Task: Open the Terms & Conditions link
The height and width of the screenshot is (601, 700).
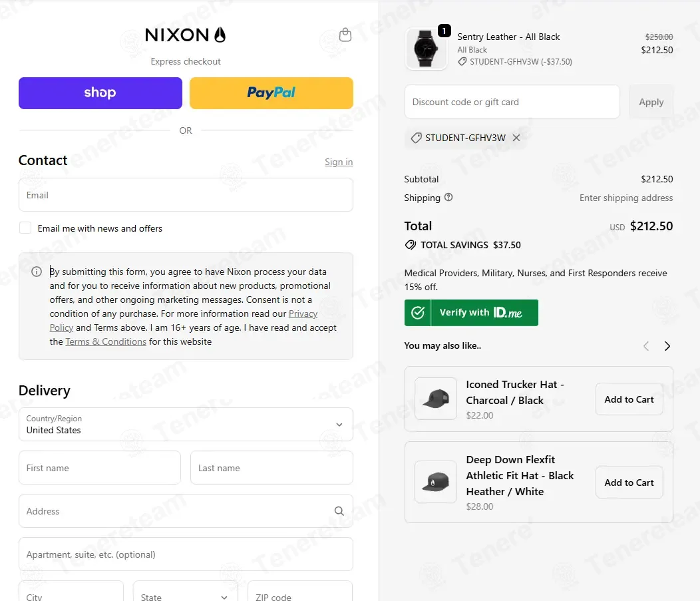Action: pyautogui.click(x=106, y=341)
